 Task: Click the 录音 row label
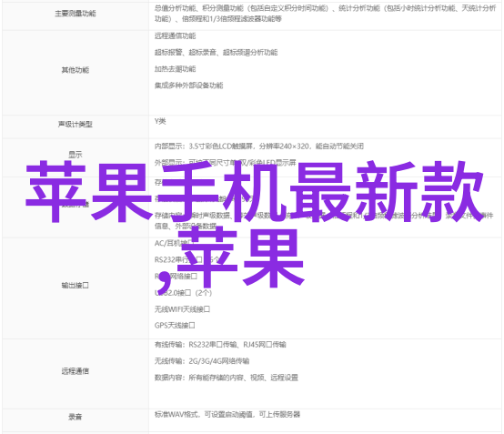pyautogui.click(x=76, y=417)
